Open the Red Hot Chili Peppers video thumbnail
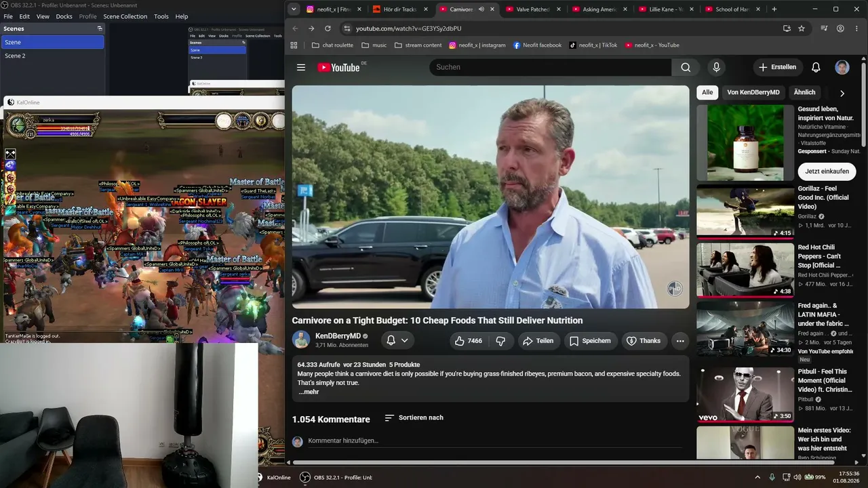The height and width of the screenshot is (488, 868). (x=745, y=270)
